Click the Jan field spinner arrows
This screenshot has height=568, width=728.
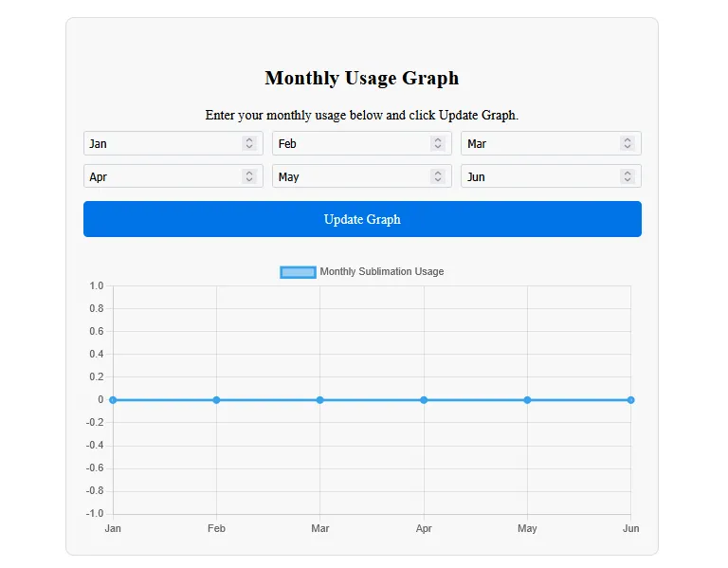coord(249,143)
